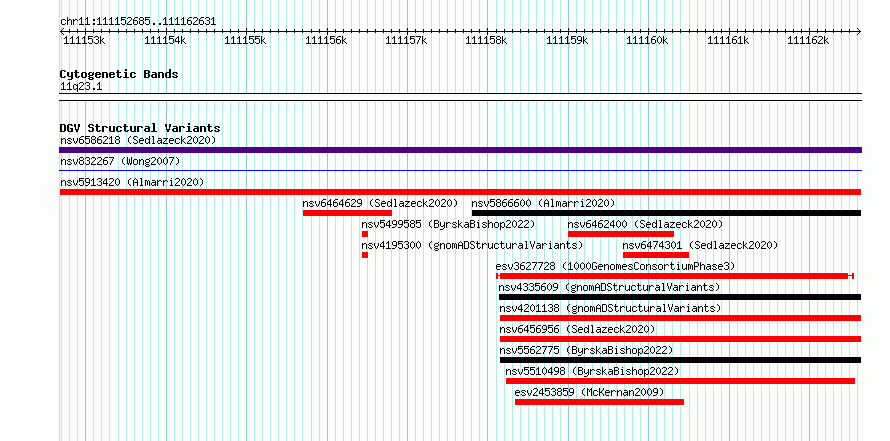890x441 pixels.
Task: Select the black nsv5866600 variant bar
Action: 666,213
